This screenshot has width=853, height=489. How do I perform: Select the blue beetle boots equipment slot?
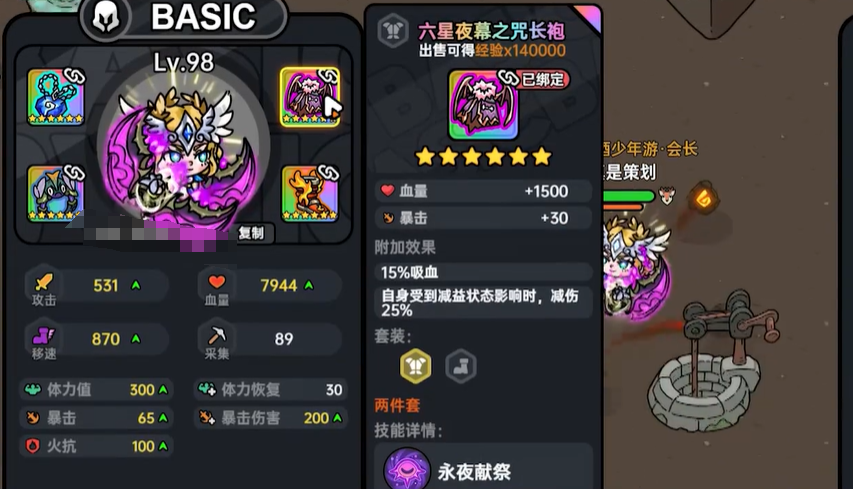click(x=56, y=194)
